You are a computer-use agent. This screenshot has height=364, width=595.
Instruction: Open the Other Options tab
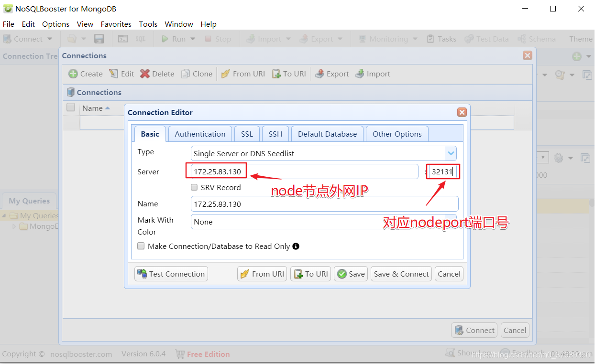tap(397, 134)
